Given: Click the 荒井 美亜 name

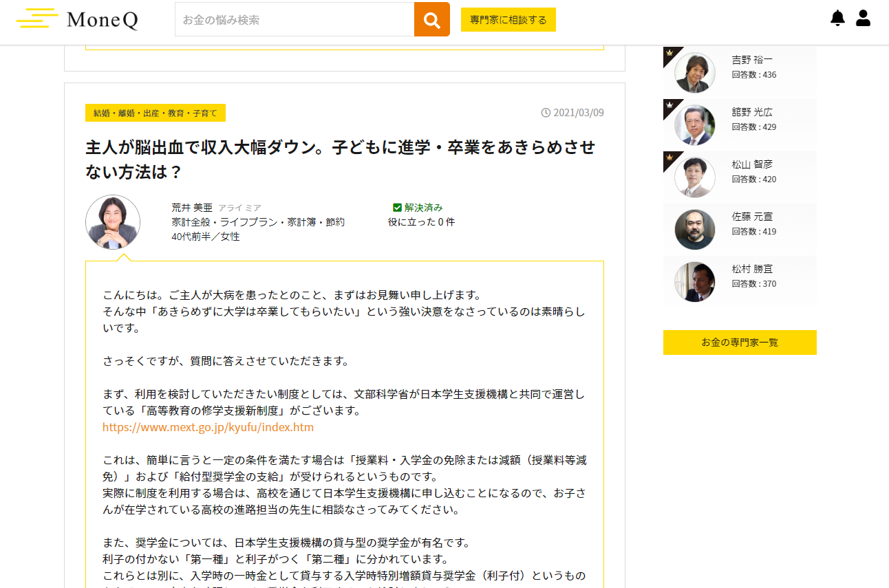Looking at the screenshot, I should tap(192, 207).
